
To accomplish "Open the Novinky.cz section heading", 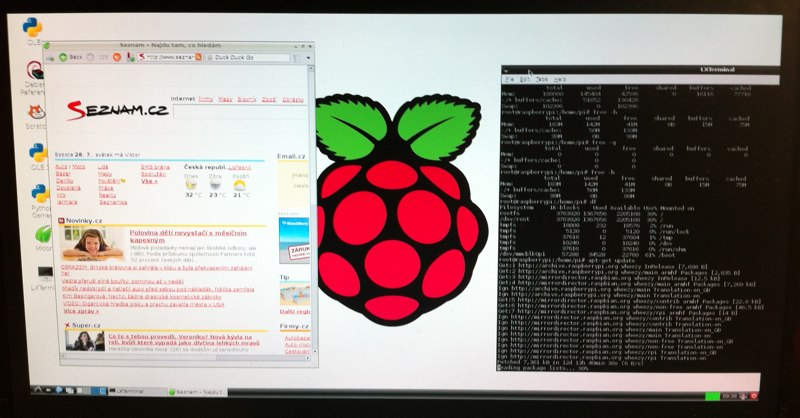I will tap(84, 220).
